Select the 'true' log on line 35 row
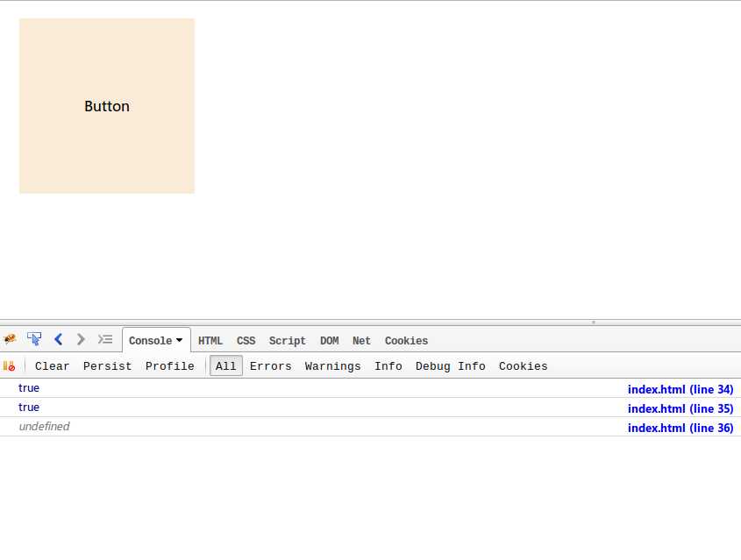Viewport: 741px width, 560px height. coord(29,408)
